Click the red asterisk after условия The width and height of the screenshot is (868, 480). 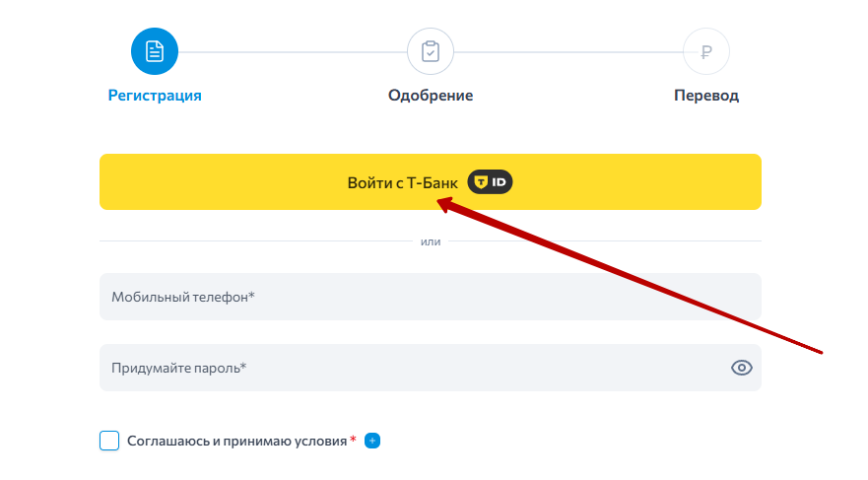(354, 440)
